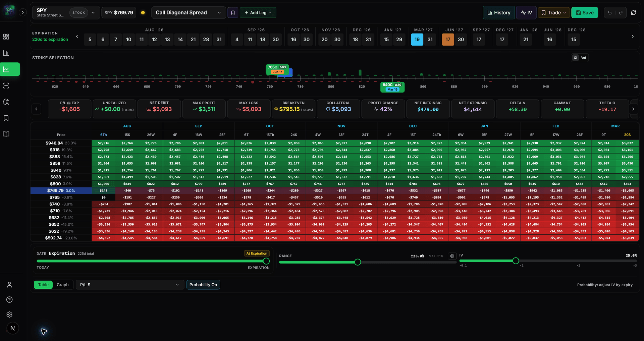This screenshot has height=341, width=644.
Task: Adjust the IV slider handle
Action: [516, 261]
